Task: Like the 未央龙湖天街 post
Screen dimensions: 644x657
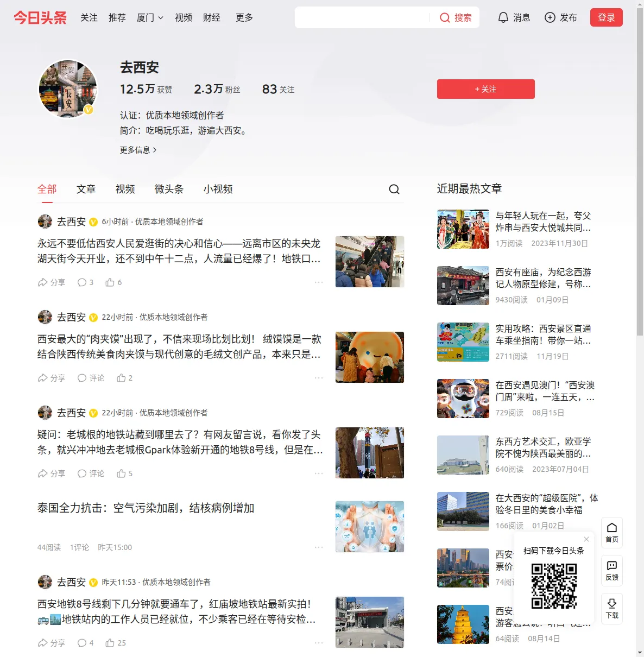Action: point(114,282)
